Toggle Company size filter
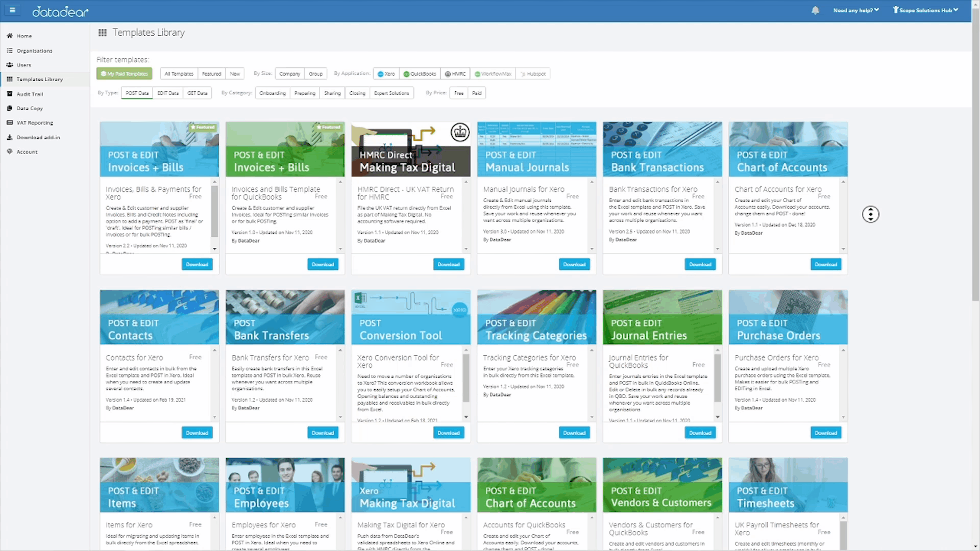The height and width of the screenshot is (551, 980). [x=289, y=74]
